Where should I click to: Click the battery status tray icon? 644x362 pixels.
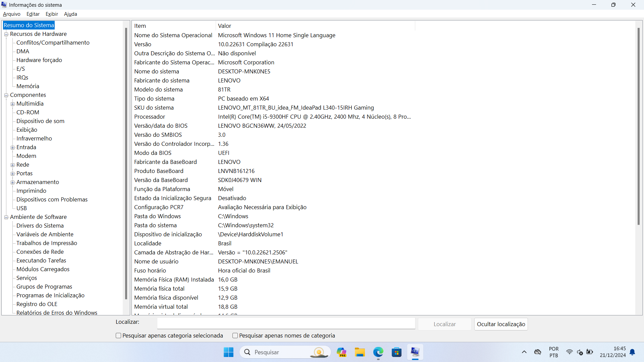pos(590,352)
